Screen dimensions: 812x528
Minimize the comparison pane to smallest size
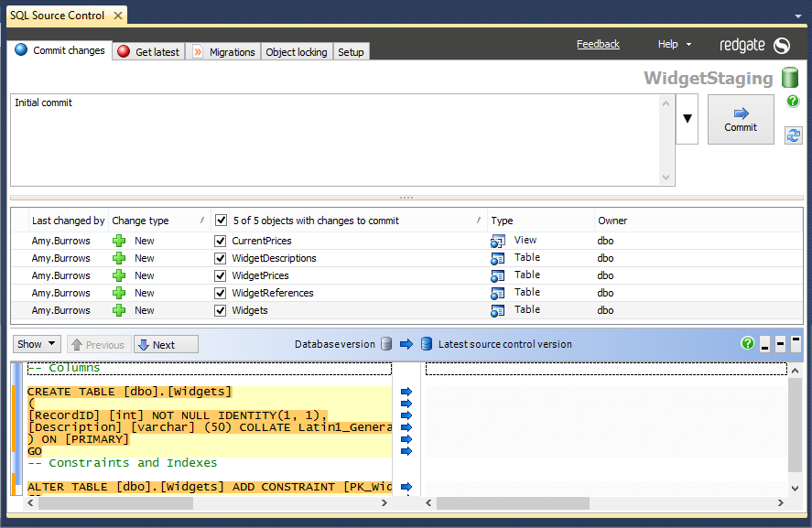coord(765,344)
